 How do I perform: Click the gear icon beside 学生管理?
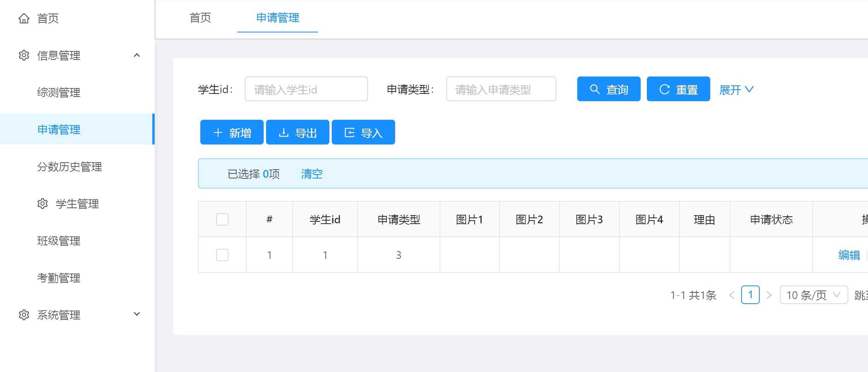[x=43, y=204]
